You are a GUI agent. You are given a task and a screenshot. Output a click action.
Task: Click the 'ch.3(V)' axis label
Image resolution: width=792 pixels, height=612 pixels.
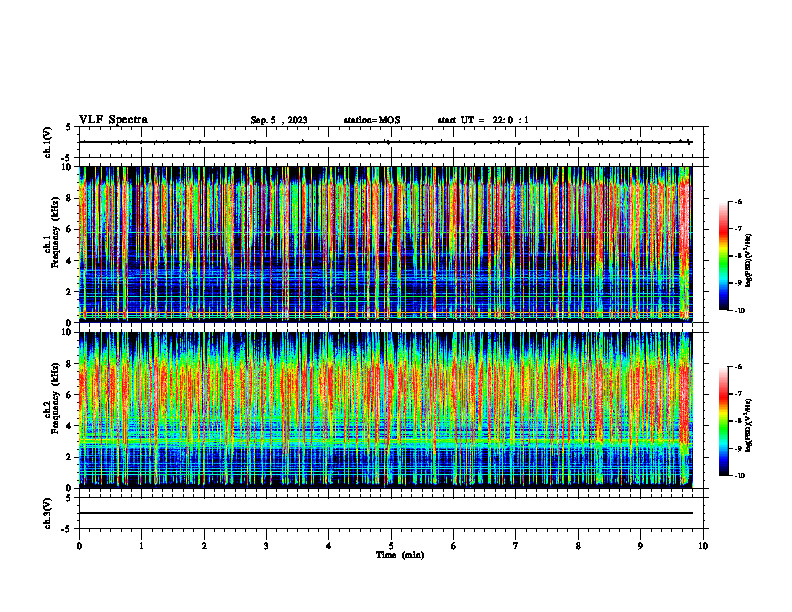[x=48, y=513]
